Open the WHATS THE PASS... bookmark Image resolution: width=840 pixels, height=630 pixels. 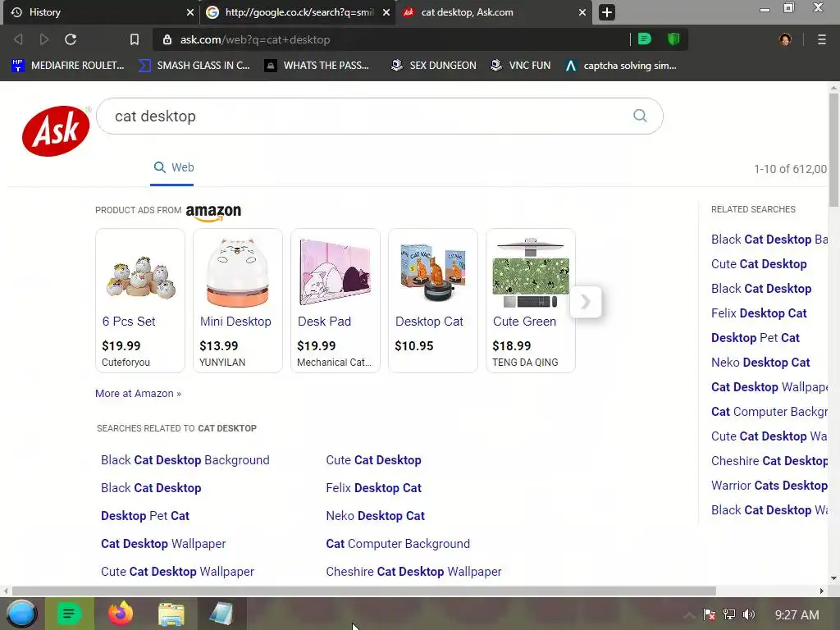pyautogui.click(x=317, y=66)
